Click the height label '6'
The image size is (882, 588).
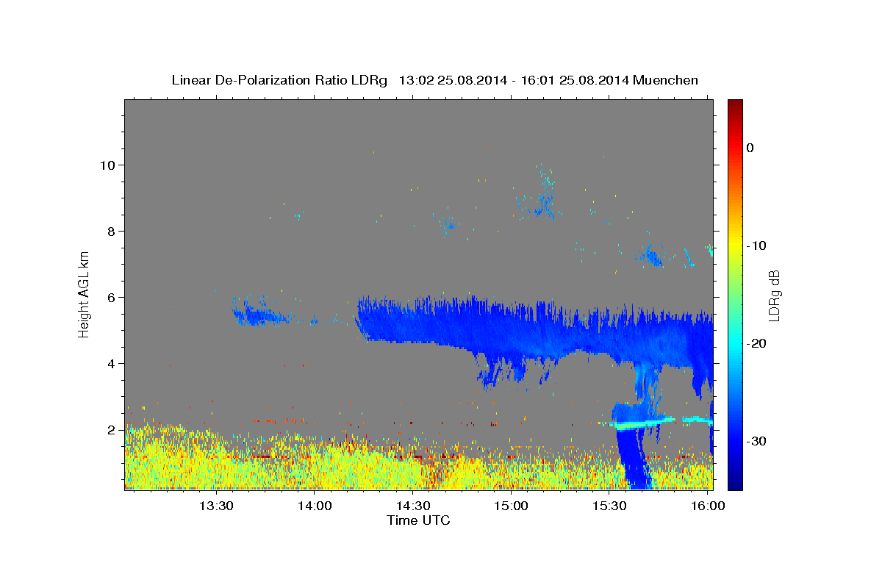pyautogui.click(x=112, y=297)
